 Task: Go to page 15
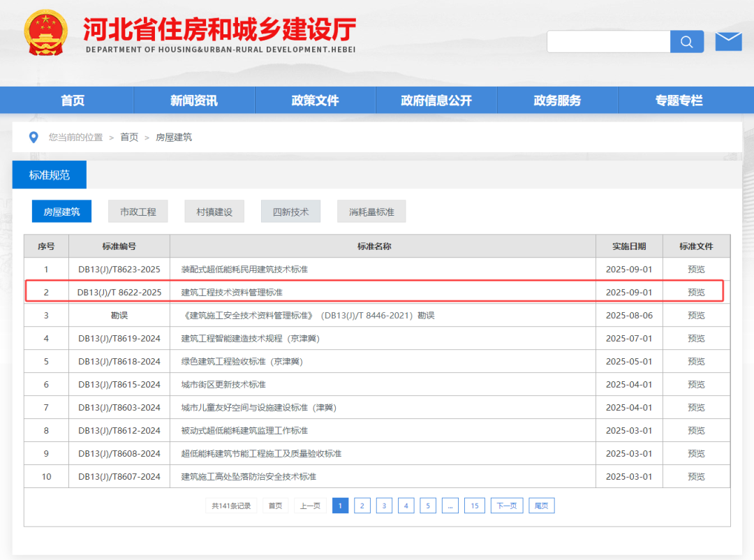[475, 506]
